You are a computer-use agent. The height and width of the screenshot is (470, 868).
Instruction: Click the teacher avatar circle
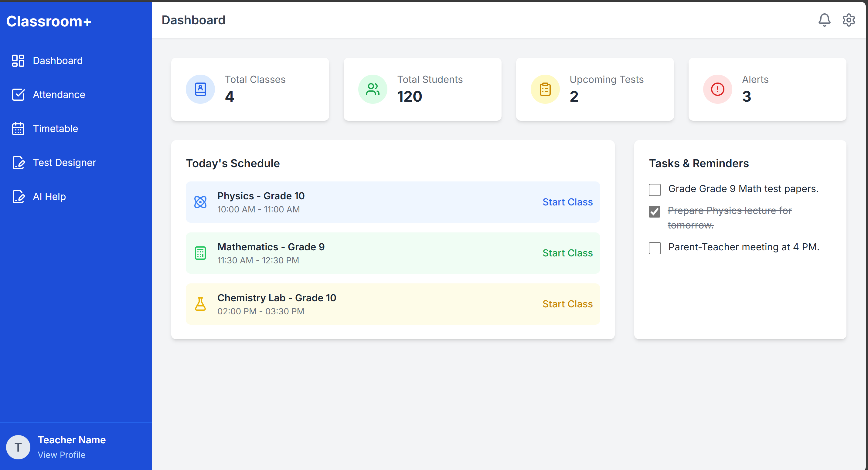click(18, 447)
